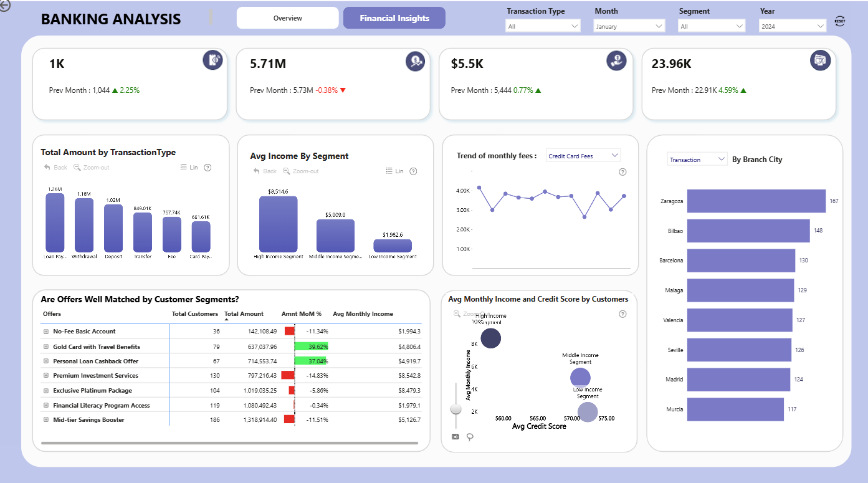The height and width of the screenshot is (483, 868).
Task: Click help icon in Avg Income chart
Action: pyautogui.click(x=413, y=171)
